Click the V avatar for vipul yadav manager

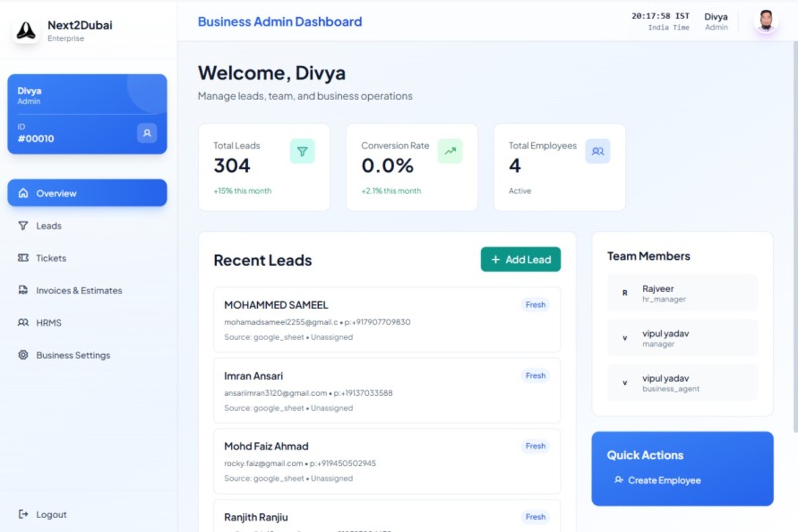coord(625,338)
